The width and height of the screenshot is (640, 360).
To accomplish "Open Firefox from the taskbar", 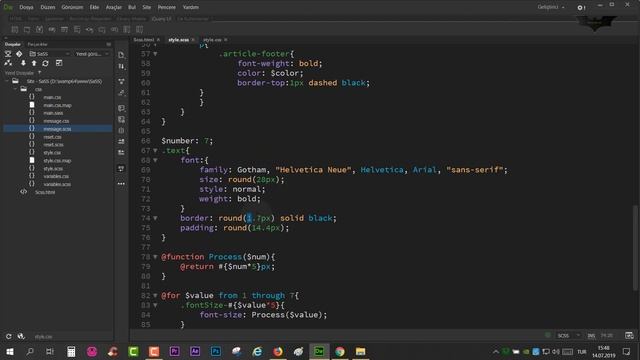I will click(x=278, y=351).
